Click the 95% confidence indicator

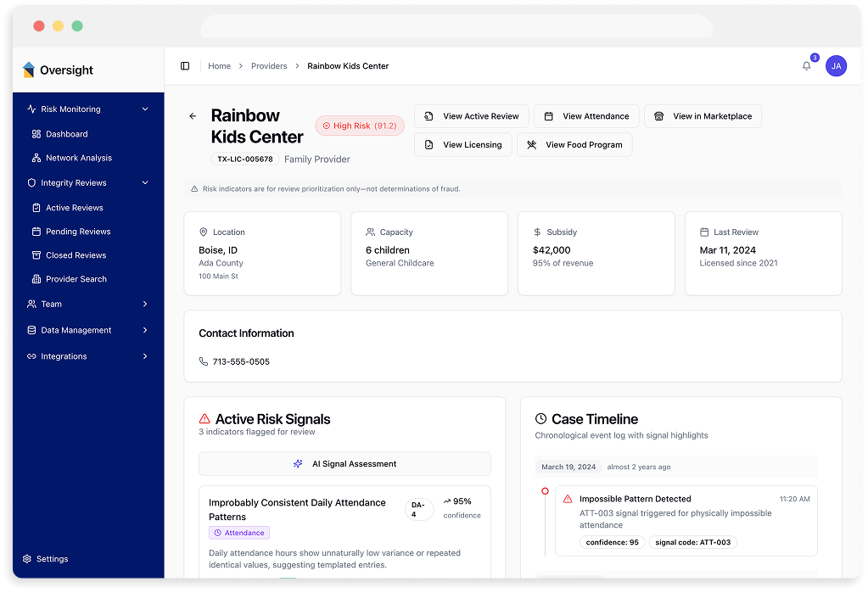coord(461,501)
